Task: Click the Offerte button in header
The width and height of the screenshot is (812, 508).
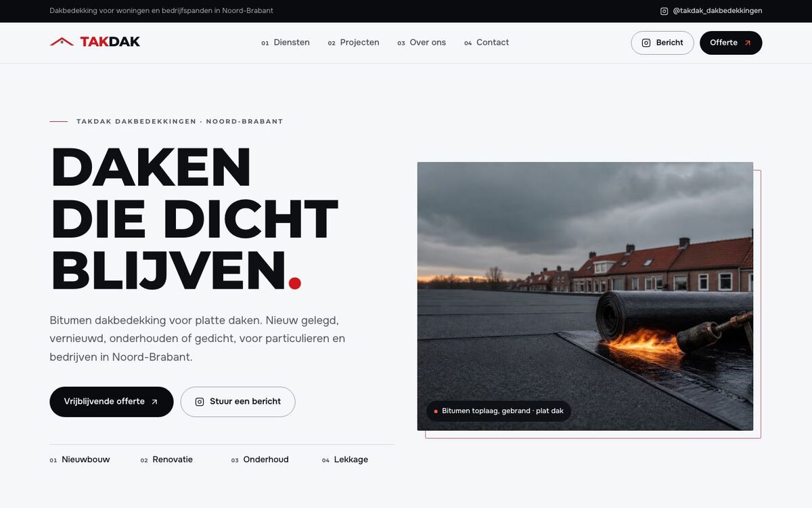Action: coord(731,43)
